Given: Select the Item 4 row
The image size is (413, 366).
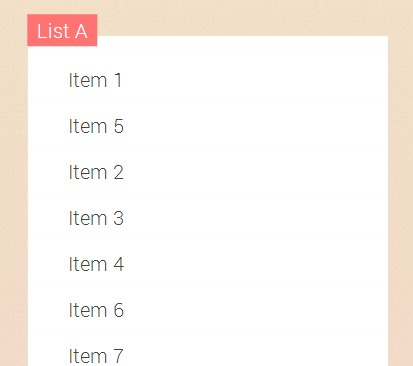Looking at the screenshot, I should [x=208, y=264].
